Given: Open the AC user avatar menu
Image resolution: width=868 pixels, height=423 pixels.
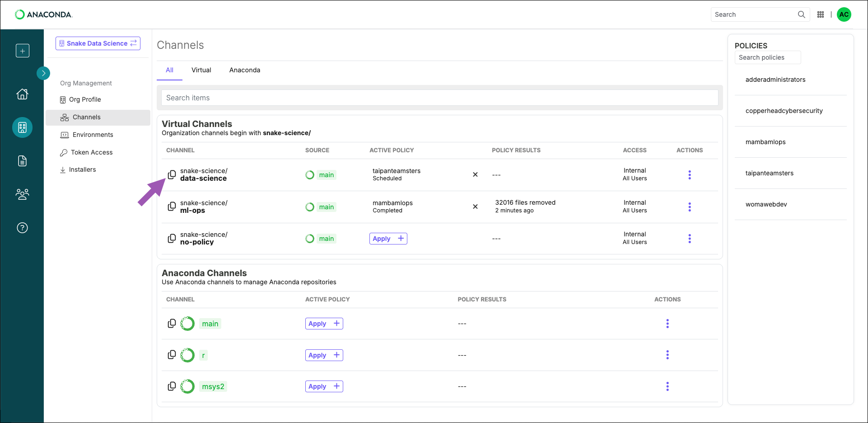Looking at the screenshot, I should [844, 14].
